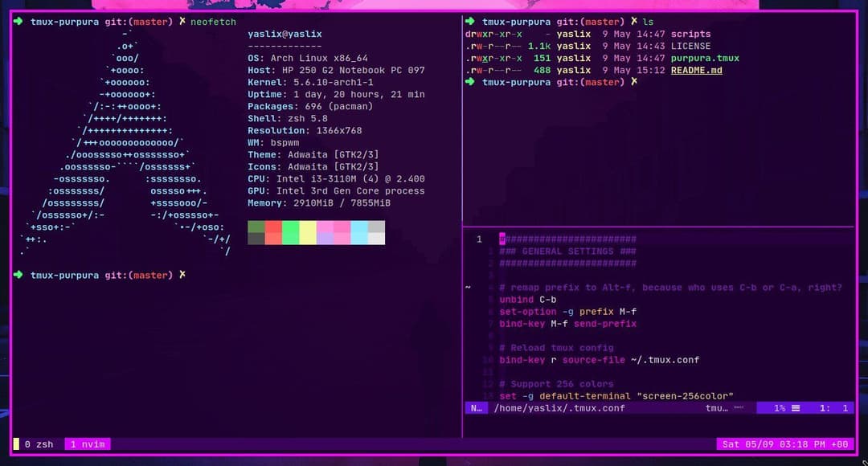This screenshot has height=466, width=868.
Task: Pick the light gray swatch above the white one
Action: 376,227
